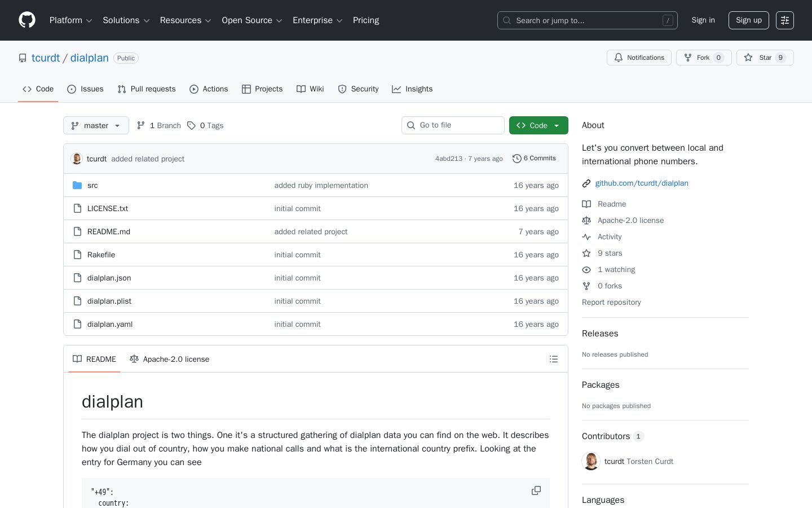Expand the Open Source menu
Viewport: 812px width, 508px height.
point(252,20)
